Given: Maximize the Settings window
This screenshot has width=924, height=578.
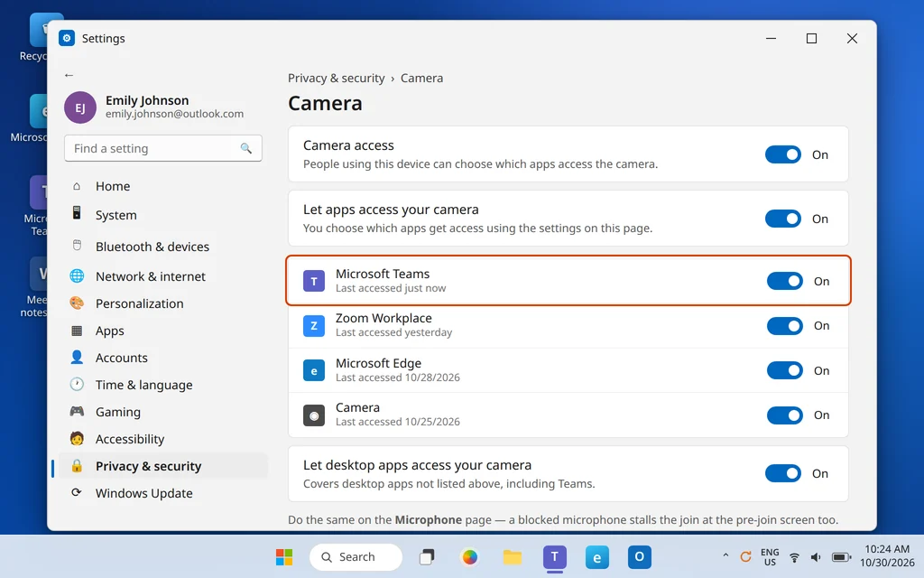Looking at the screenshot, I should point(811,38).
